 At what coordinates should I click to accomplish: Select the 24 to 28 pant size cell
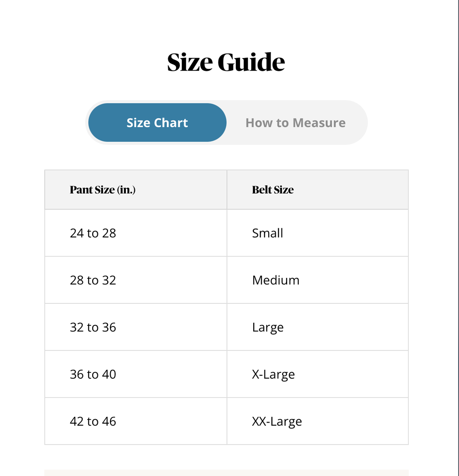[x=93, y=233]
